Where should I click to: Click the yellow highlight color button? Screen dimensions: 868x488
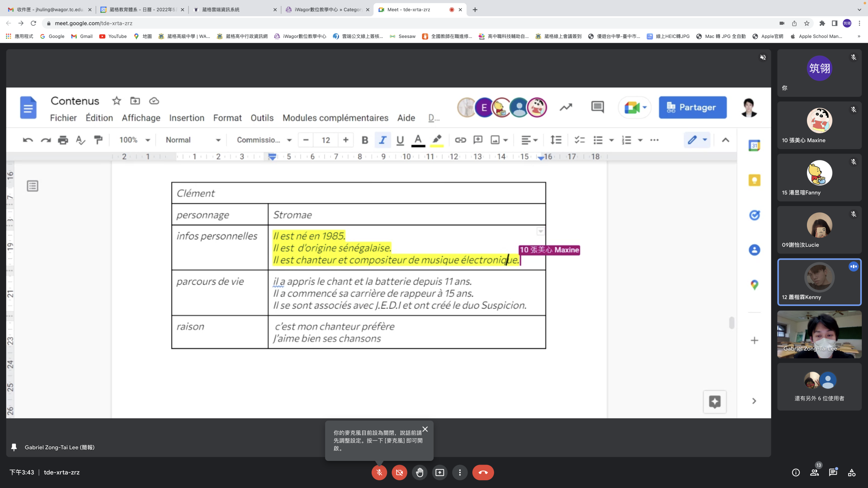437,140
